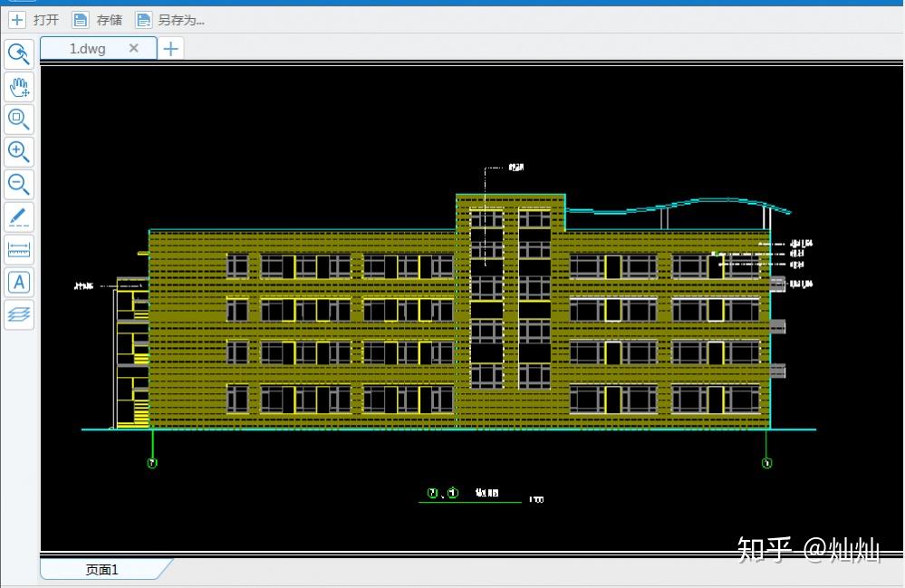Viewport: 905px width, 588px height.
Task: Select the pan hand tool
Action: pyautogui.click(x=19, y=87)
